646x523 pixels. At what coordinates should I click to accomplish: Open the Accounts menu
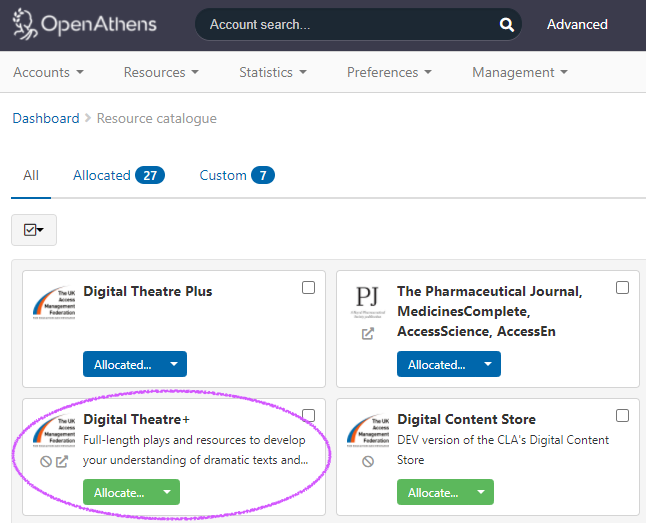[48, 73]
